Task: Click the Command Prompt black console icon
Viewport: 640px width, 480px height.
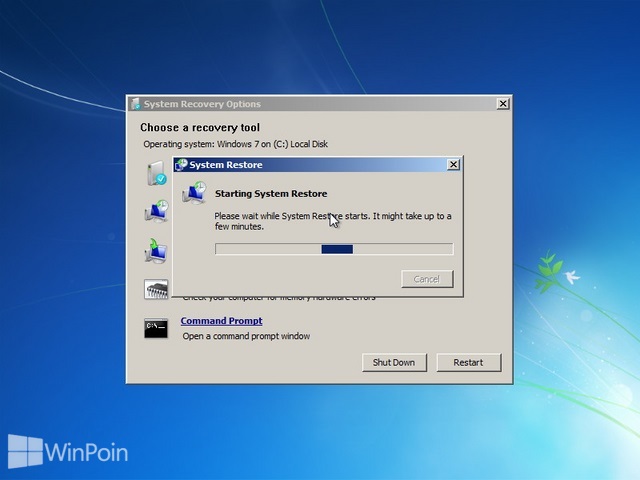Action: (x=156, y=328)
